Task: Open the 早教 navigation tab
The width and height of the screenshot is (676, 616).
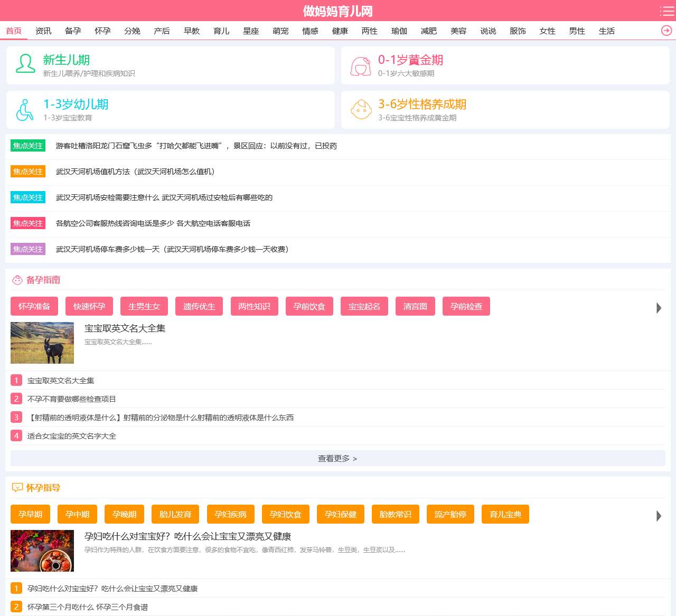Action: click(192, 31)
